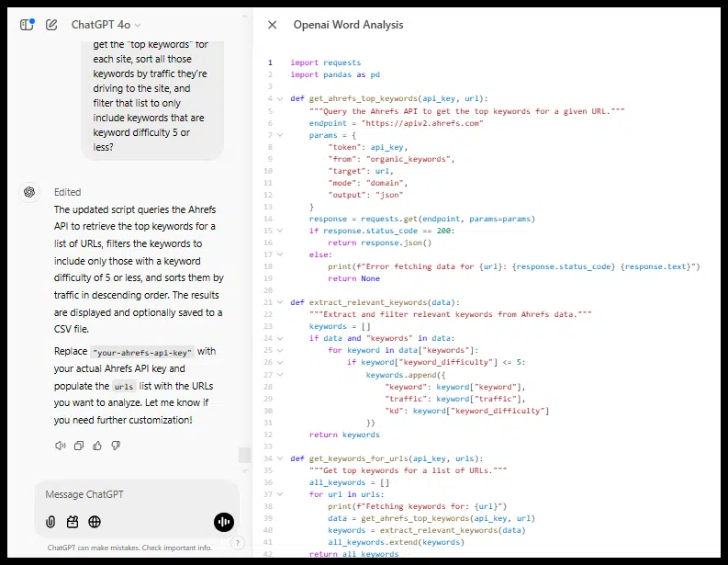The height and width of the screenshot is (565, 728).
Task: Click the "target": url line
Action: [361, 171]
